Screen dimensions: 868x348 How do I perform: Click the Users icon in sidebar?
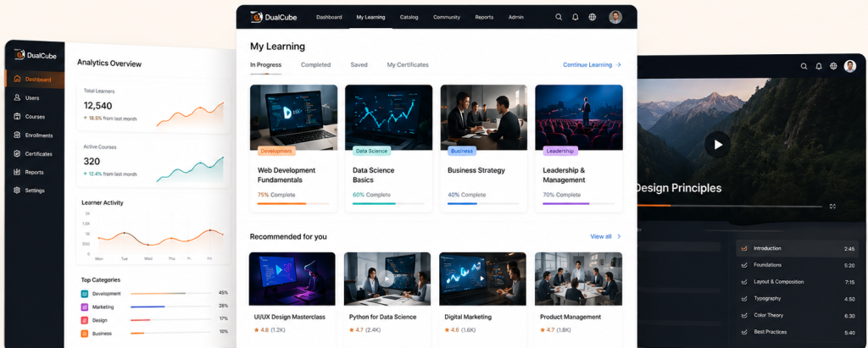tap(17, 98)
